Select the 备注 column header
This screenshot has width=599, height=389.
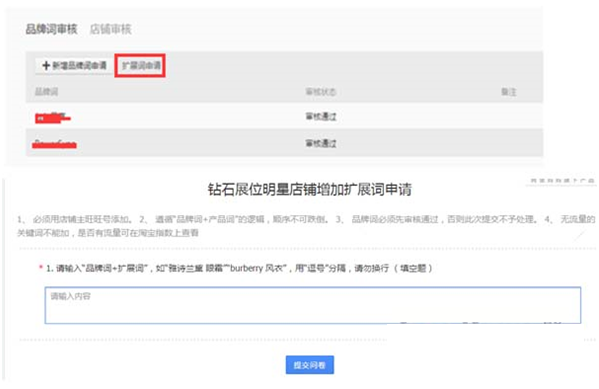pyautogui.click(x=508, y=92)
